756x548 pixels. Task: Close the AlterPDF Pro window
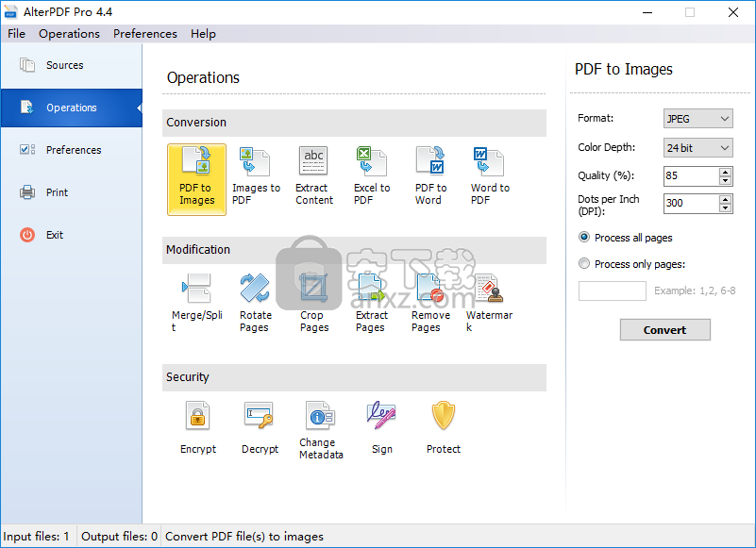tap(732, 12)
